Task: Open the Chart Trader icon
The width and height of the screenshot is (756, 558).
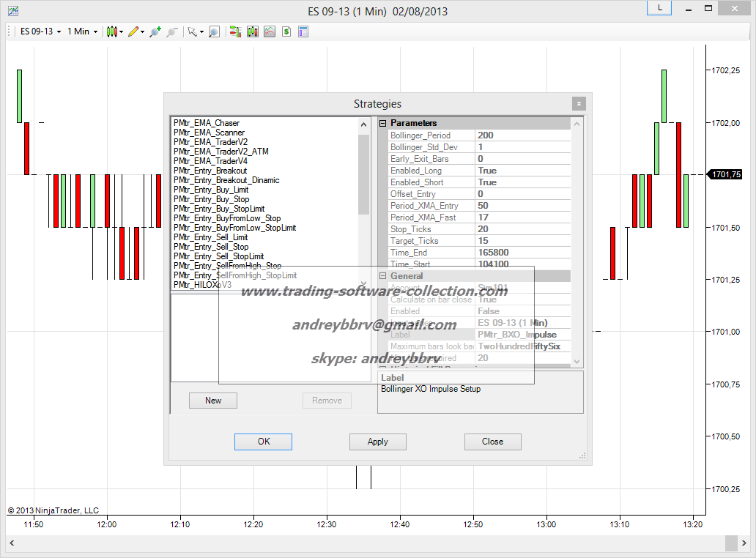Action: [x=235, y=31]
